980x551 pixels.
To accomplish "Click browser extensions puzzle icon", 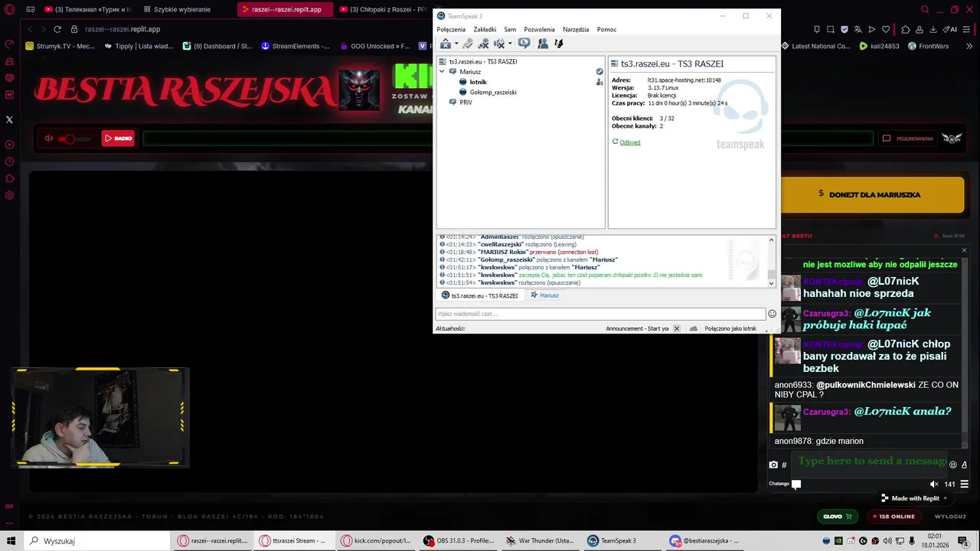I will 906,29.
